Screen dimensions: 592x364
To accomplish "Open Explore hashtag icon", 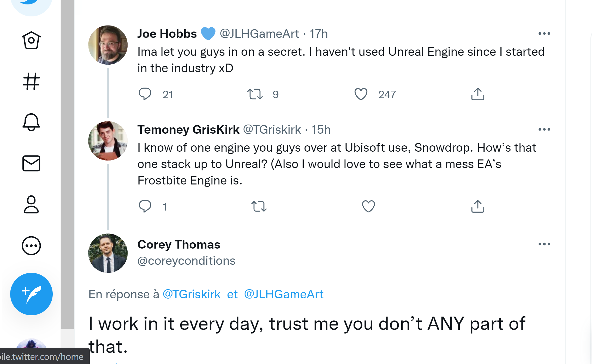I will [31, 81].
